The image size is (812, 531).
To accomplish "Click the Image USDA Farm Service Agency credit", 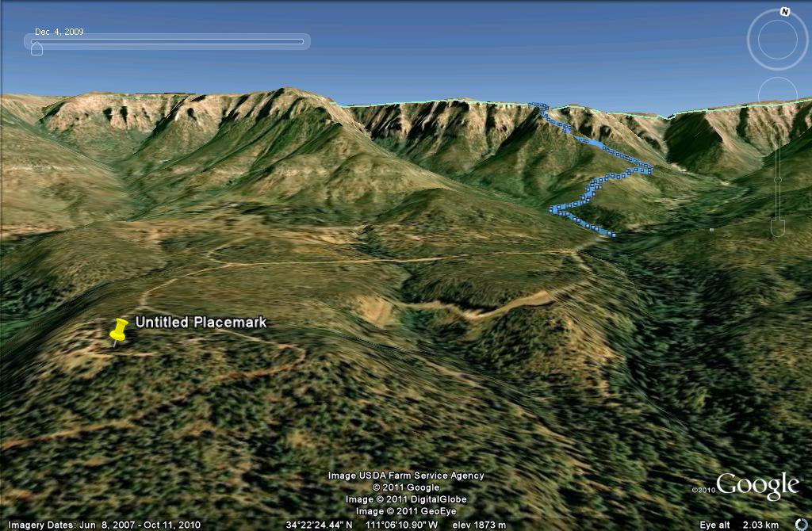I will [x=406, y=476].
